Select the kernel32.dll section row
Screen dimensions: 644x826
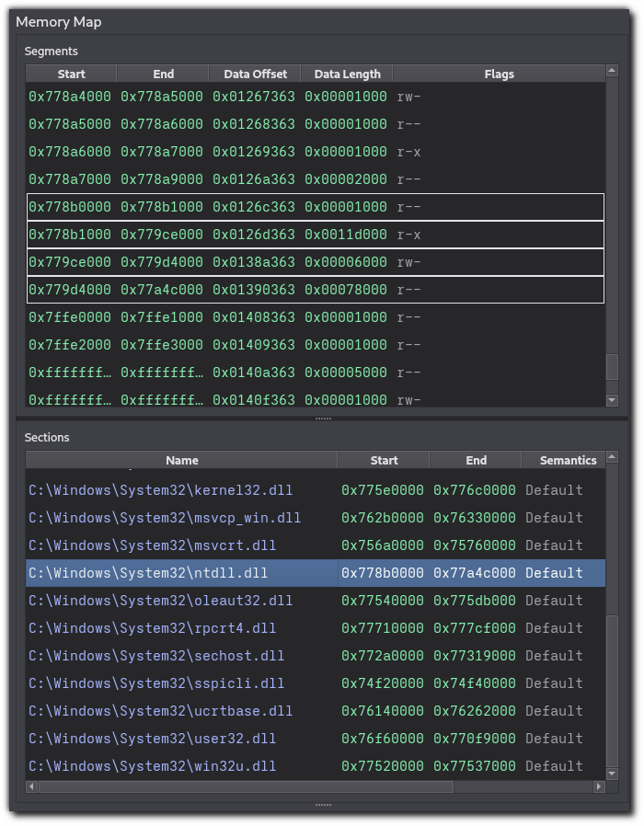181,490
